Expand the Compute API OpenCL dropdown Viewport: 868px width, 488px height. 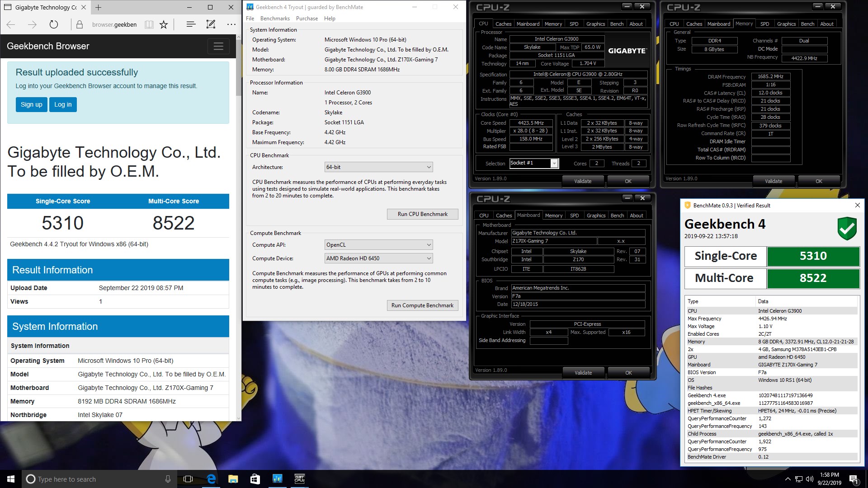(x=378, y=245)
